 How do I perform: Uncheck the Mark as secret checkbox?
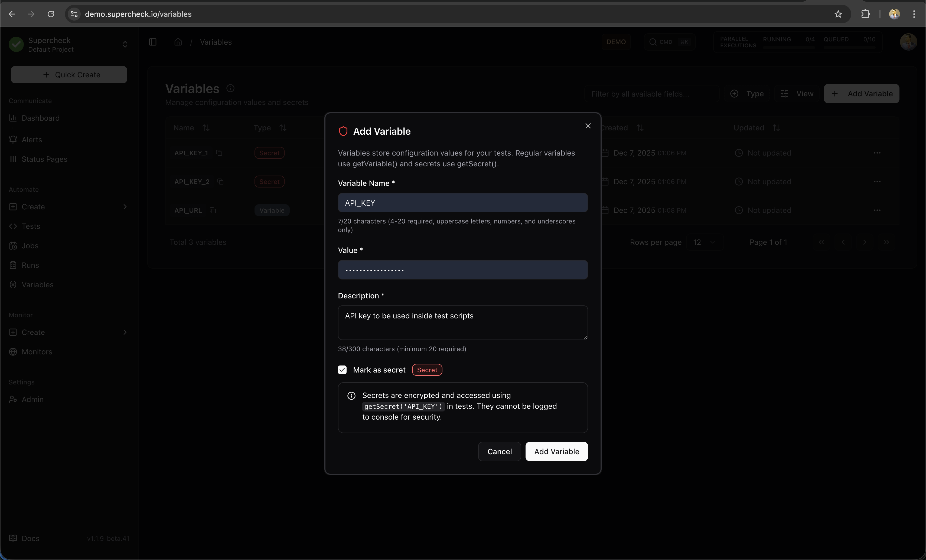(342, 370)
